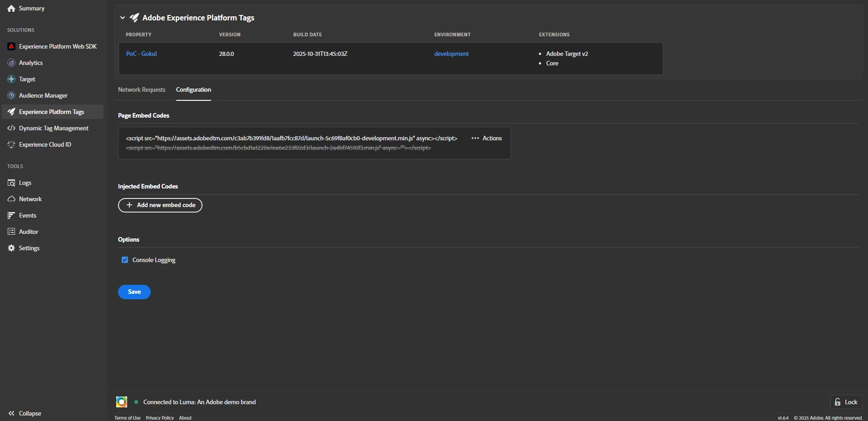Click the Add new embed code button label
This screenshot has height=421, width=868.
(x=166, y=205)
